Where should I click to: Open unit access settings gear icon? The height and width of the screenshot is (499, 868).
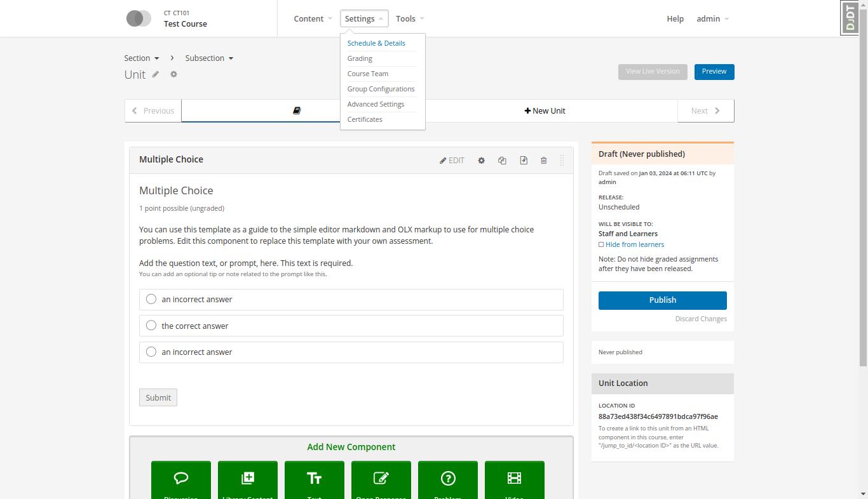[x=173, y=74]
